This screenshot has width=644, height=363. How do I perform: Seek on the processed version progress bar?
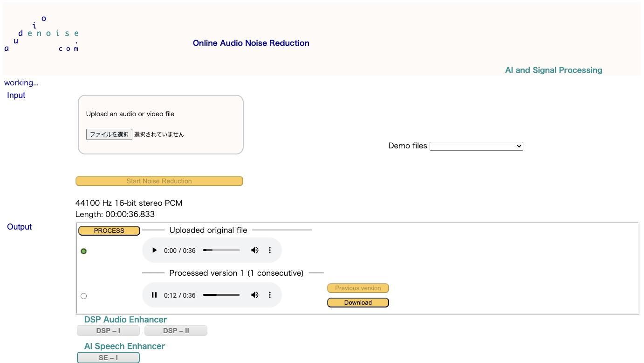[221, 295]
